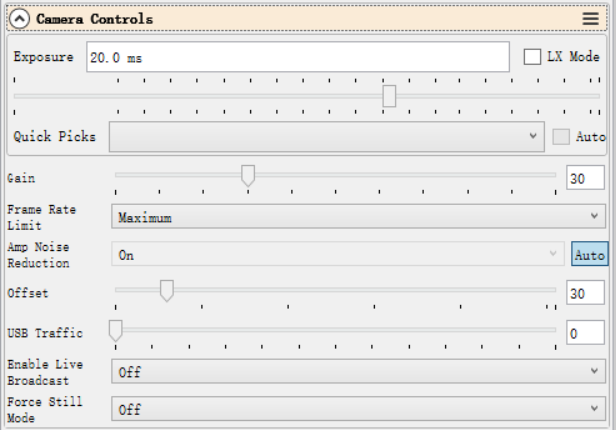Click the Offset value field

pyautogui.click(x=585, y=294)
